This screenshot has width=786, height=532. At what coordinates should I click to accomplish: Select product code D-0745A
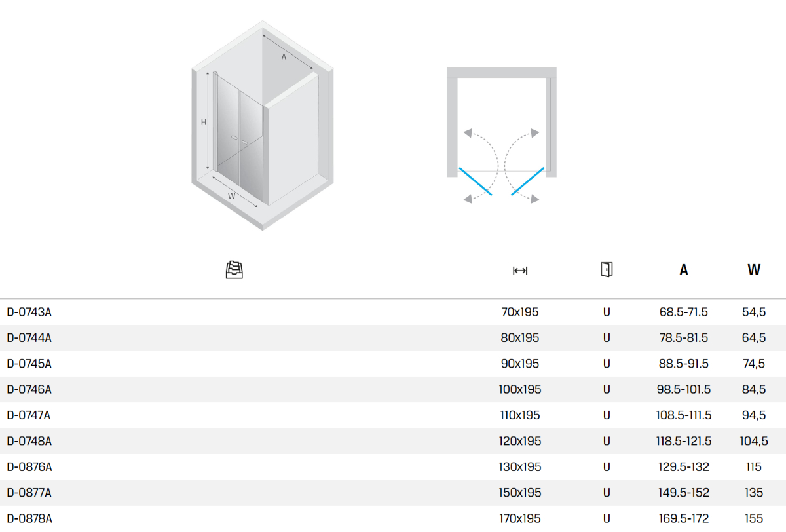tap(29, 364)
